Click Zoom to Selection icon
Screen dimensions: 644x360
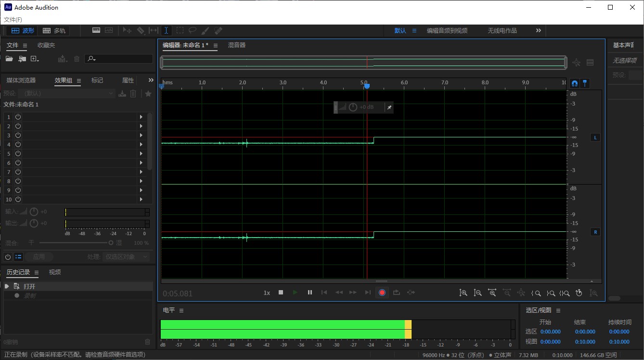click(x=565, y=293)
